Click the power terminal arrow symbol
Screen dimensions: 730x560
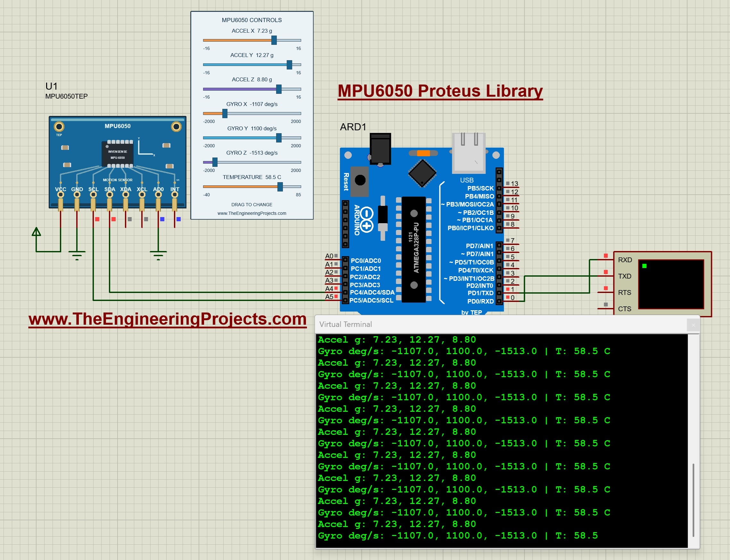(36, 232)
